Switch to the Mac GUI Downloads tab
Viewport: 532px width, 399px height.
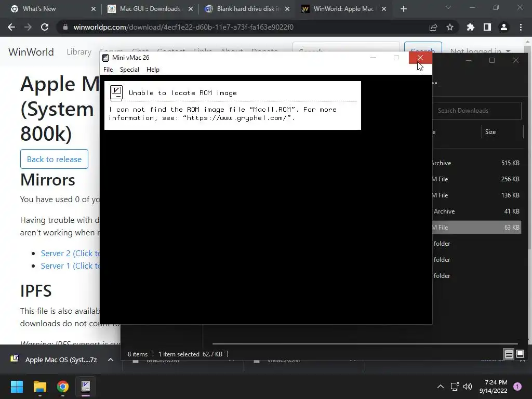pyautogui.click(x=150, y=9)
